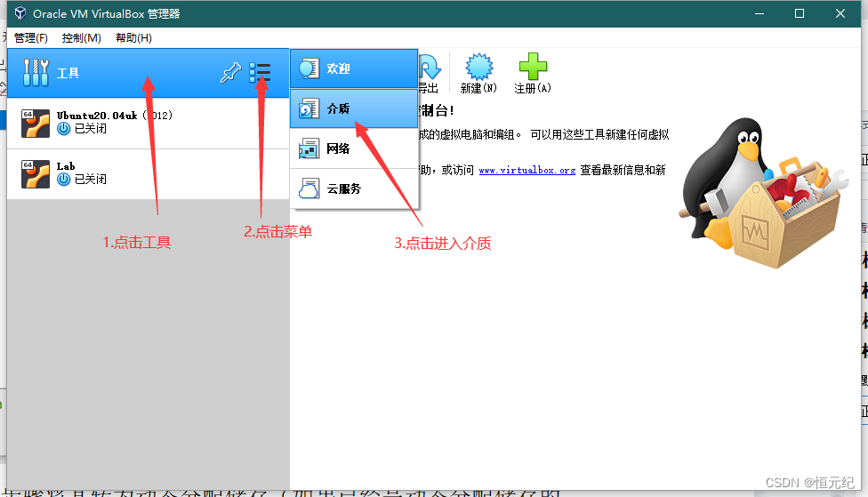Select the Ubuntu20.04uk virtual machine

click(x=148, y=123)
